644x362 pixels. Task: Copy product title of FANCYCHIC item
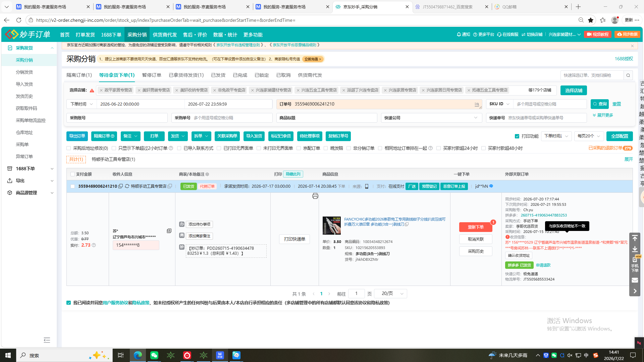tap(407, 224)
